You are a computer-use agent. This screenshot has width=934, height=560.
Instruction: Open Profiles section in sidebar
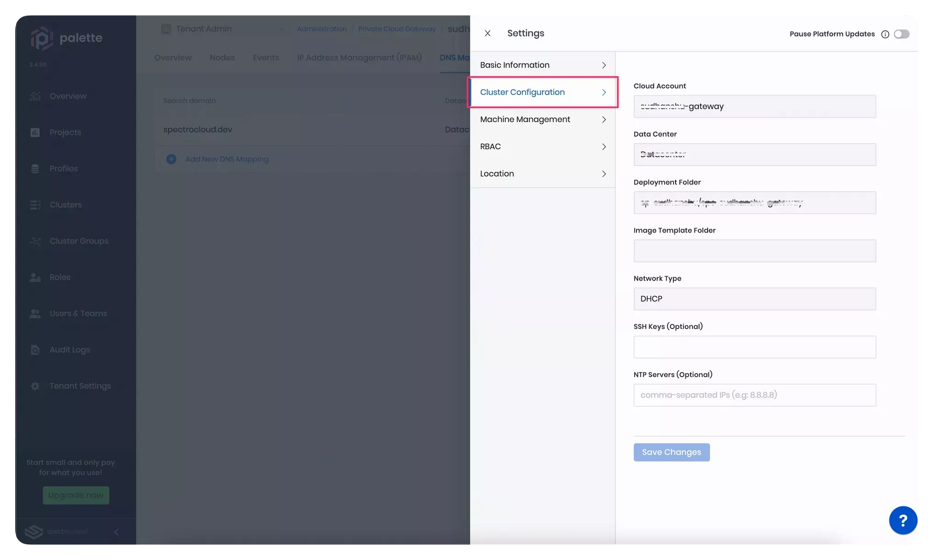[64, 168]
